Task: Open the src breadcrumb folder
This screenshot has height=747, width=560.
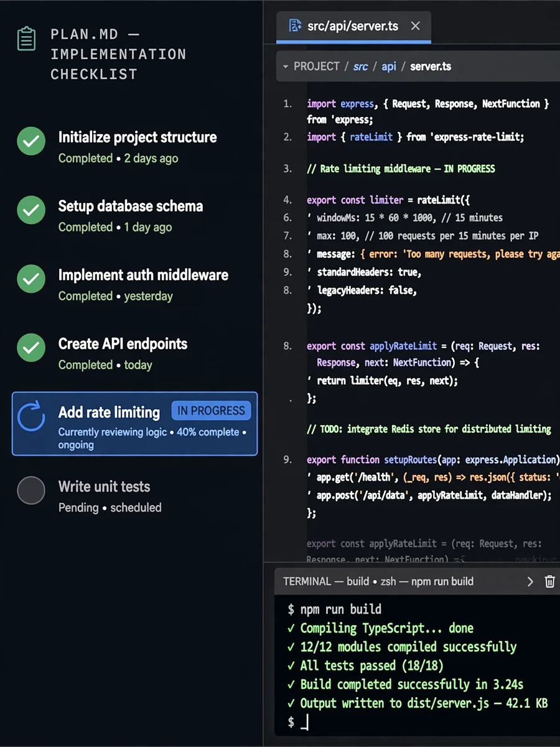Action: tap(360, 67)
